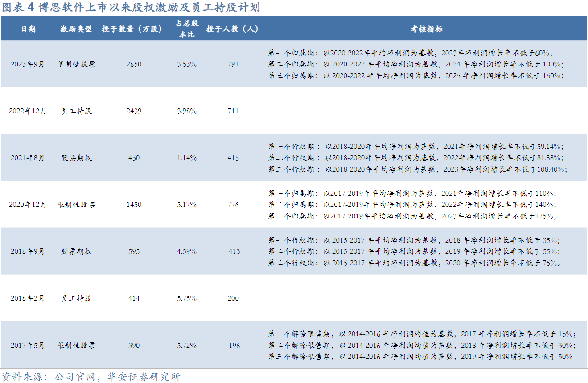
Task: Select the grant quantity '2439'
Action: pos(134,111)
